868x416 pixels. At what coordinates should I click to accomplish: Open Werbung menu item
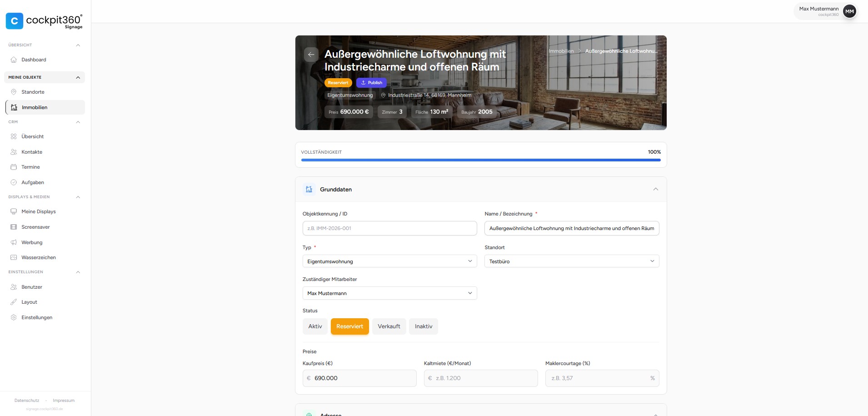point(45,242)
